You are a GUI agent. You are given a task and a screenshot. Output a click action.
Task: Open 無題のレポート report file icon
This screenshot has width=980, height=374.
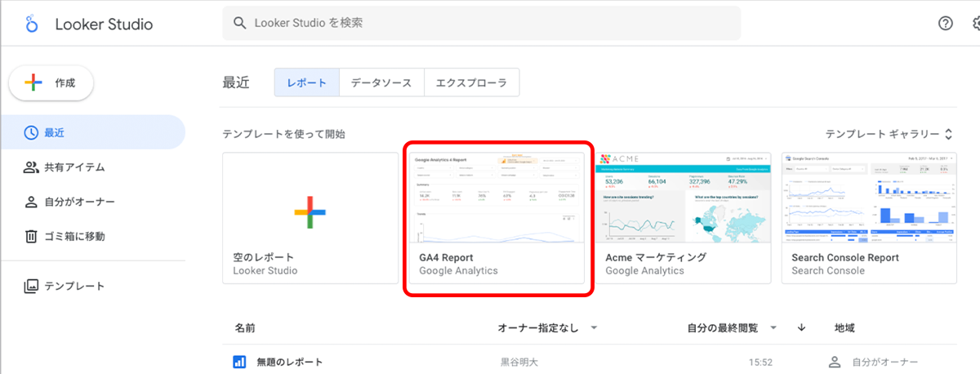click(x=240, y=362)
